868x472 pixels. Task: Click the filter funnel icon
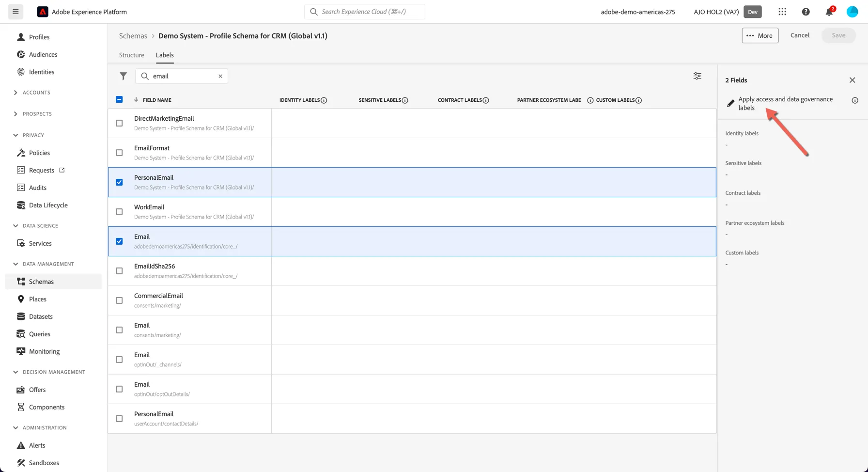click(x=123, y=76)
